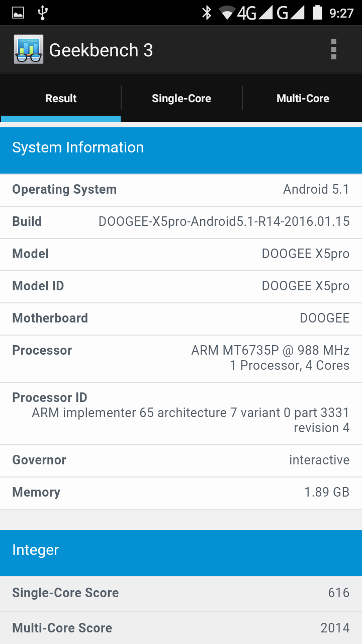The height and width of the screenshot is (644, 362).
Task: Switch to the Single-Core tab
Action: pos(182,99)
